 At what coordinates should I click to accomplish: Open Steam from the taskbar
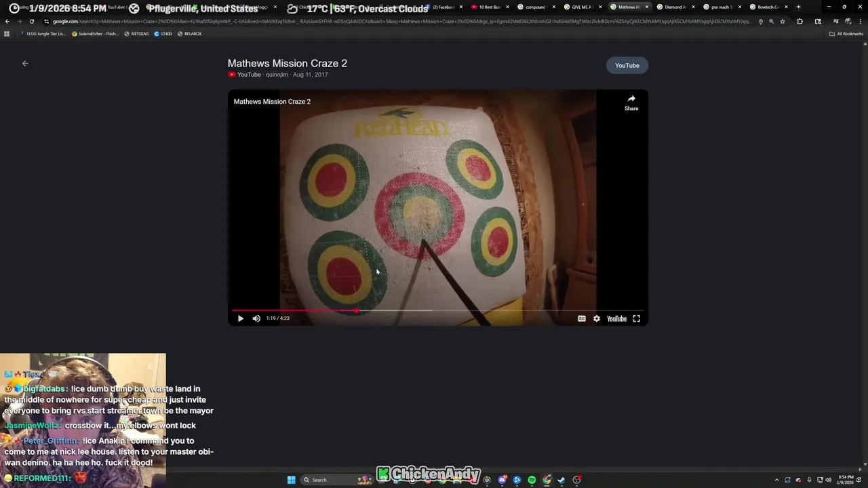[561, 480]
